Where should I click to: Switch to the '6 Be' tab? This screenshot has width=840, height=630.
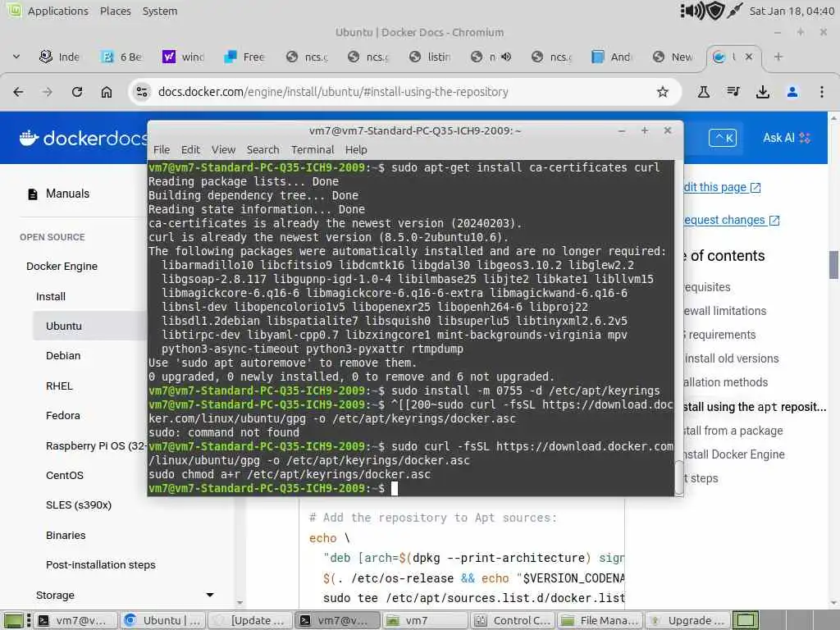click(121, 57)
